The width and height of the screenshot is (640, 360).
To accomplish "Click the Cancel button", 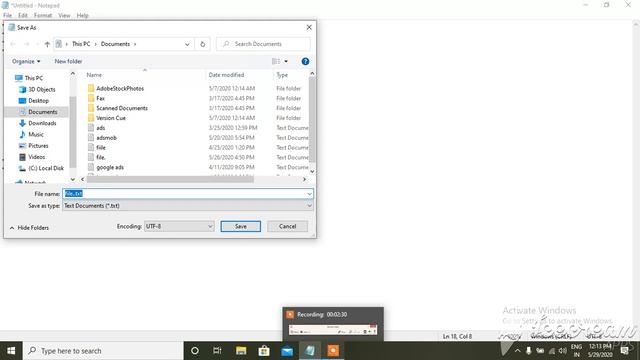I will (287, 226).
